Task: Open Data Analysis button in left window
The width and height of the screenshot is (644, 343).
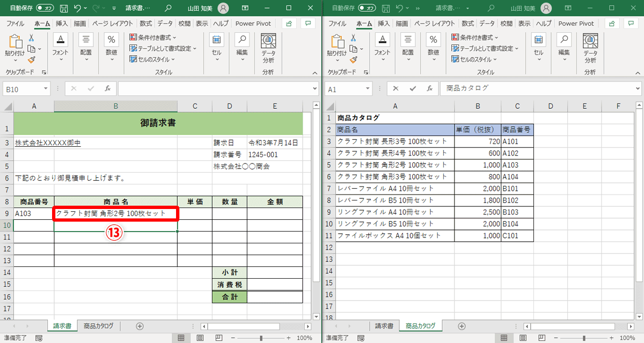Action: pyautogui.click(x=268, y=48)
